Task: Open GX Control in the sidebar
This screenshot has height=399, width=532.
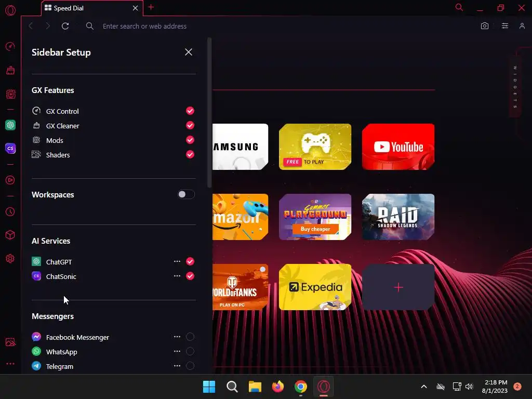Action: pyautogui.click(x=10, y=46)
